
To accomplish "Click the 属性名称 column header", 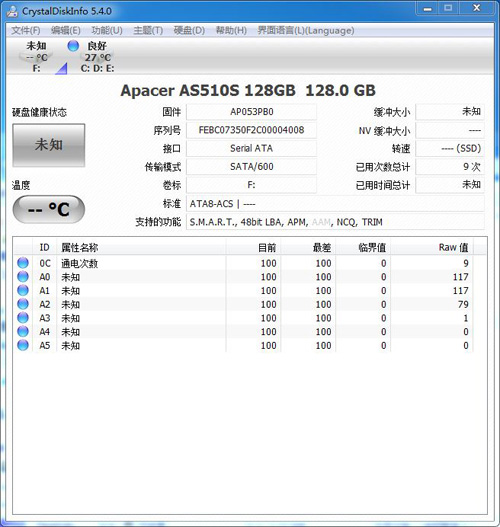I will coord(141,248).
